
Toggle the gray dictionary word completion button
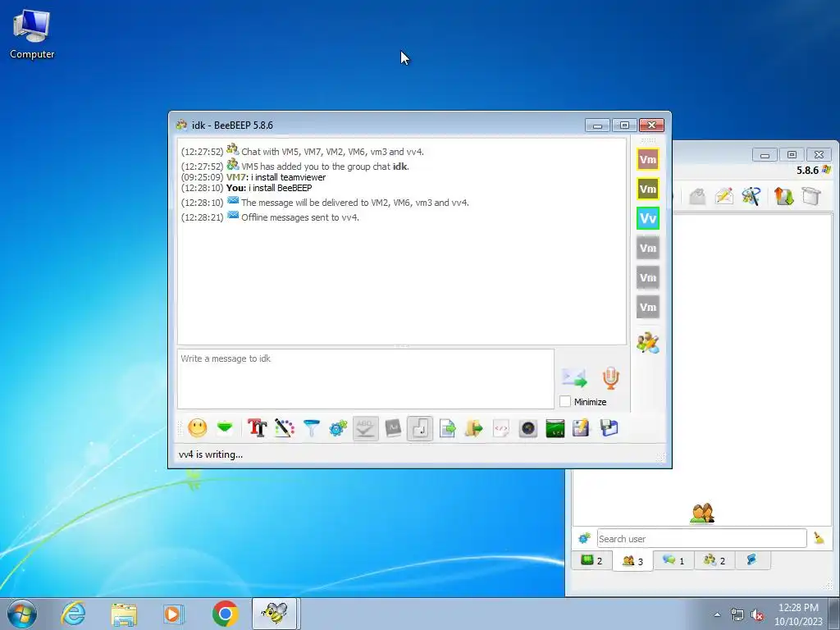click(393, 428)
